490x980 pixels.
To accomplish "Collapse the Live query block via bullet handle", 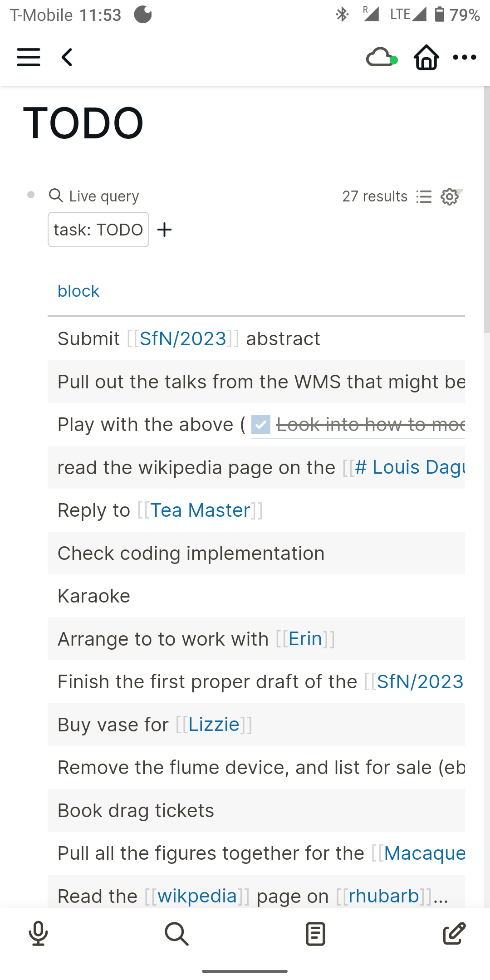I will [x=30, y=195].
